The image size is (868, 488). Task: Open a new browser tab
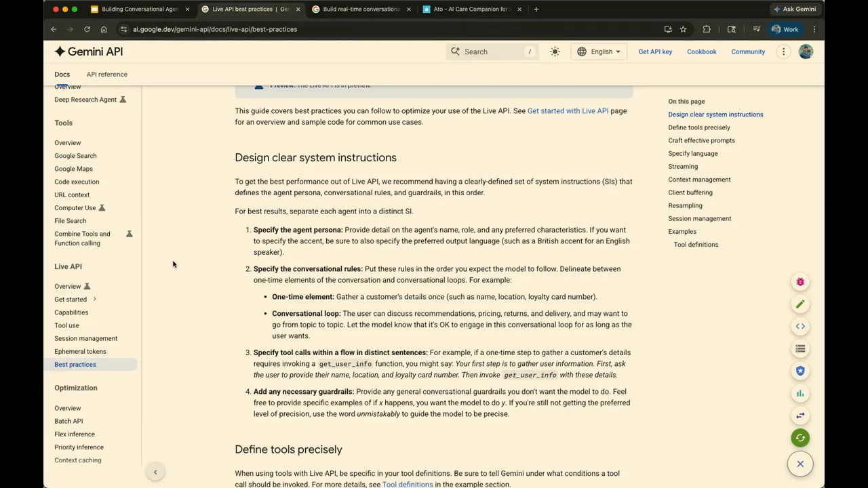click(x=536, y=9)
